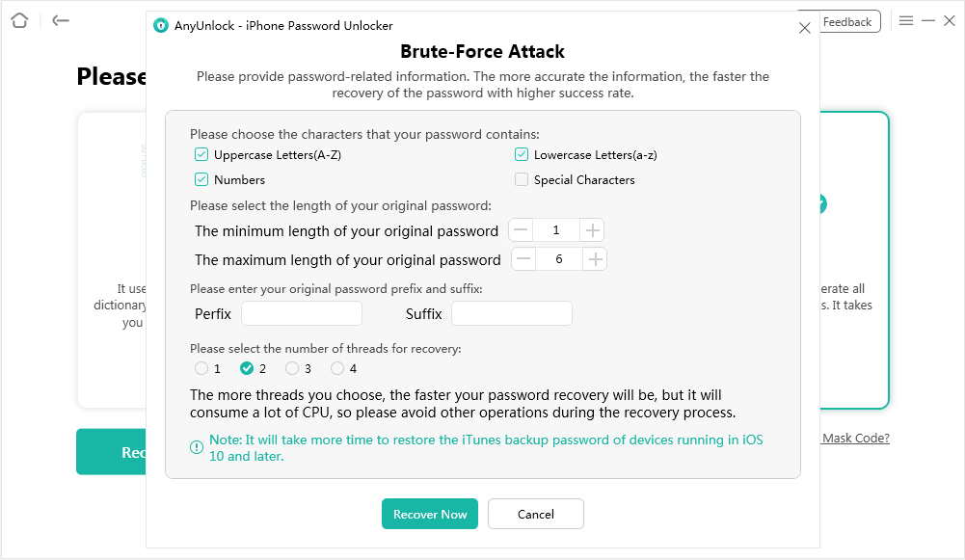Choose 3 threads for recovery

point(292,368)
